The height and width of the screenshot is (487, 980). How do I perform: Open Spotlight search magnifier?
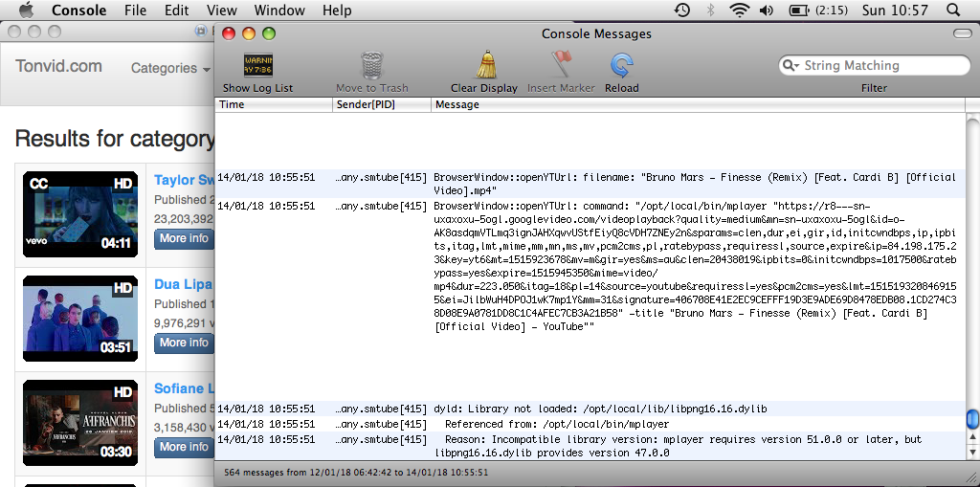click(x=953, y=10)
